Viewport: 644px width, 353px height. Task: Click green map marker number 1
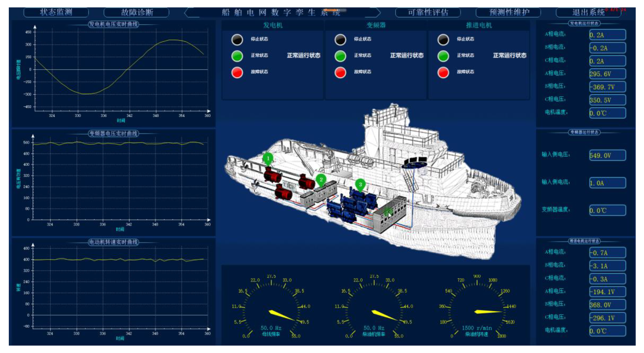(x=268, y=159)
